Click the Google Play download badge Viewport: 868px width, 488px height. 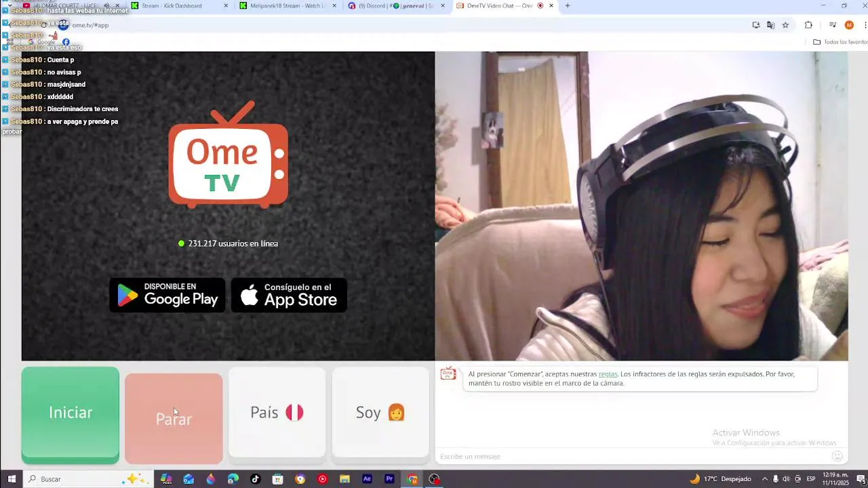[167, 295]
